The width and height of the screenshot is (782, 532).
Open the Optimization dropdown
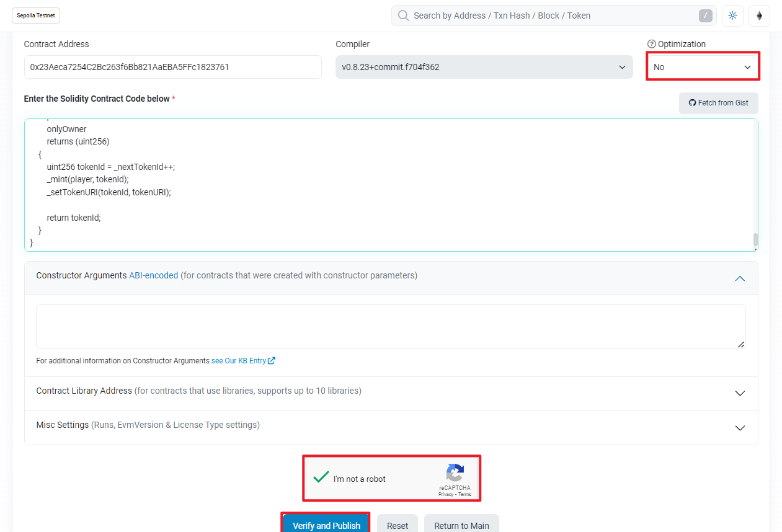click(x=703, y=67)
